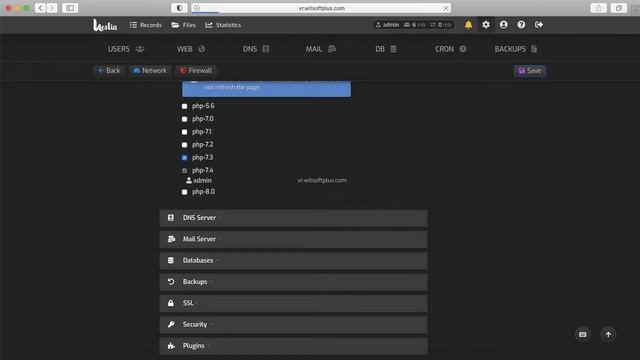Click the admin user icon under php-7.4
The height and width of the screenshot is (360, 640).
(189, 180)
